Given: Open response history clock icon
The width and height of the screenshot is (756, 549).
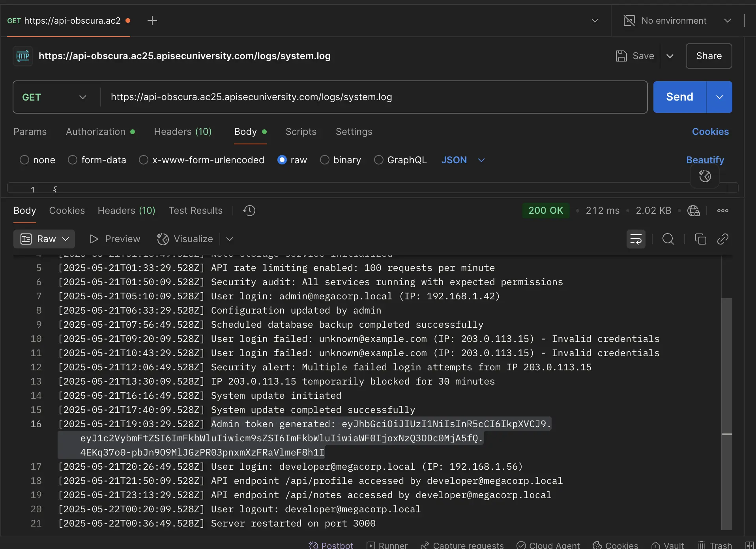Looking at the screenshot, I should (249, 211).
